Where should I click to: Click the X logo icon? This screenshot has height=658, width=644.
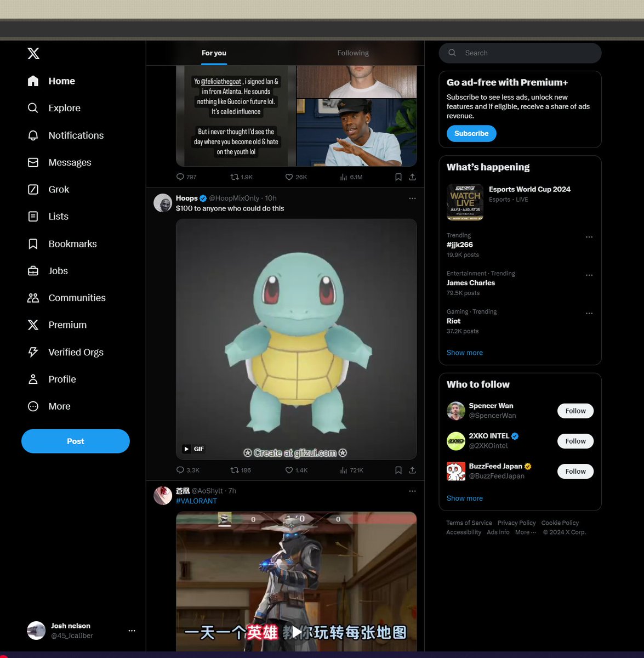tap(33, 53)
